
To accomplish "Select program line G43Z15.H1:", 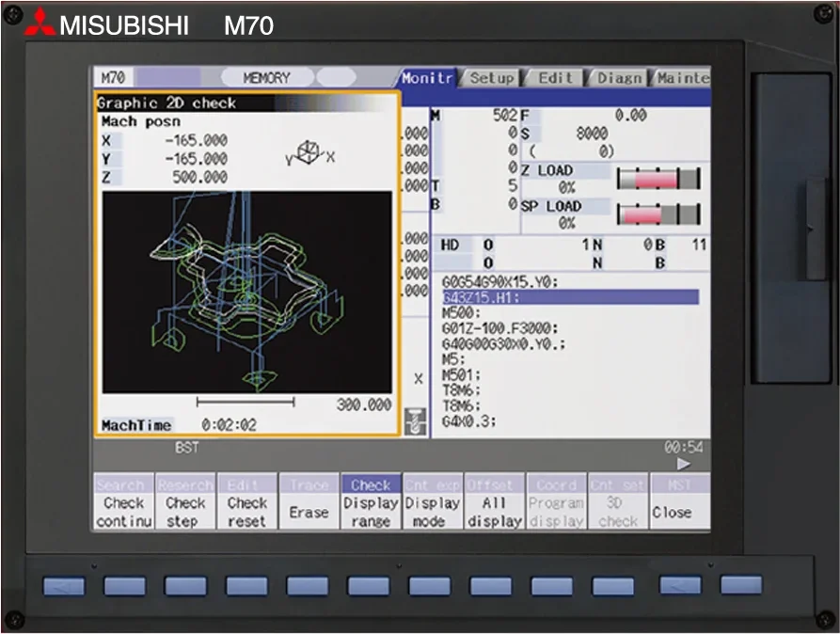I will coord(571,297).
